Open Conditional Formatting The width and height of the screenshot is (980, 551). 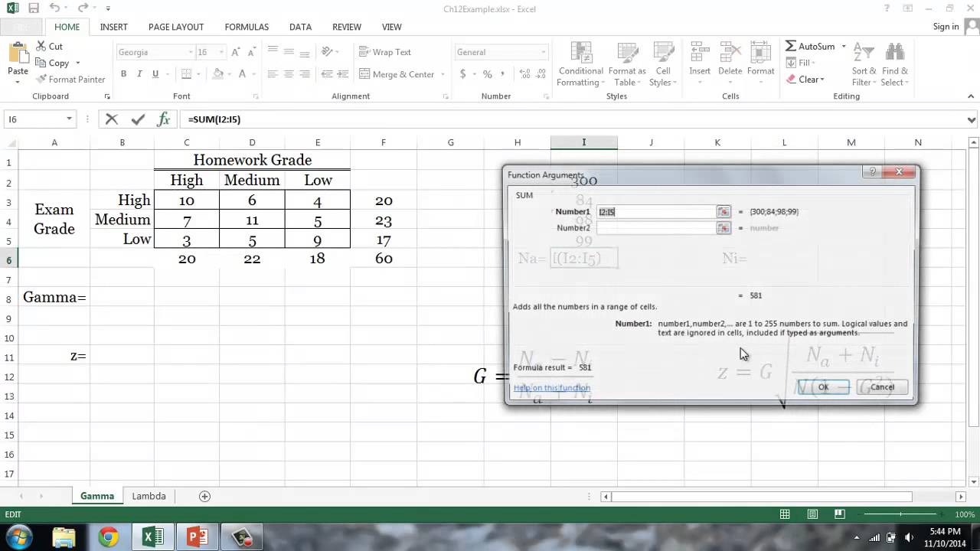580,64
